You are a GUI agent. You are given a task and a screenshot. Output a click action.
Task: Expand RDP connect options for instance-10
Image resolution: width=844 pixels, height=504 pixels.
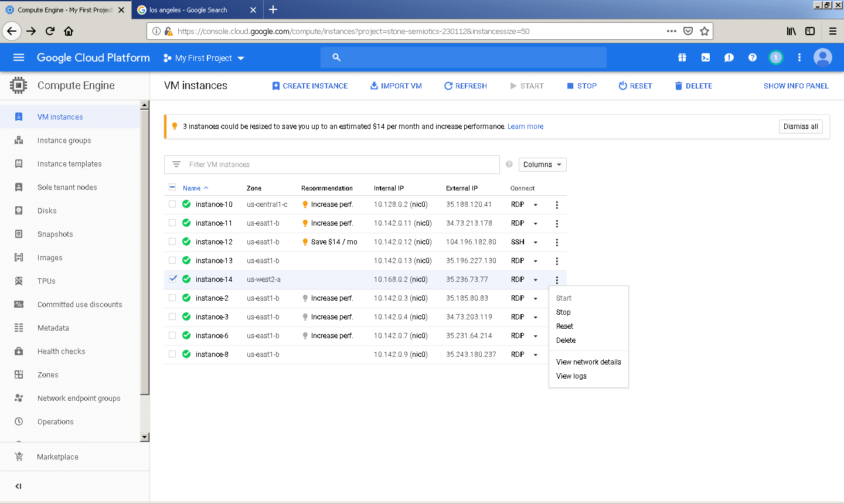[535, 205]
